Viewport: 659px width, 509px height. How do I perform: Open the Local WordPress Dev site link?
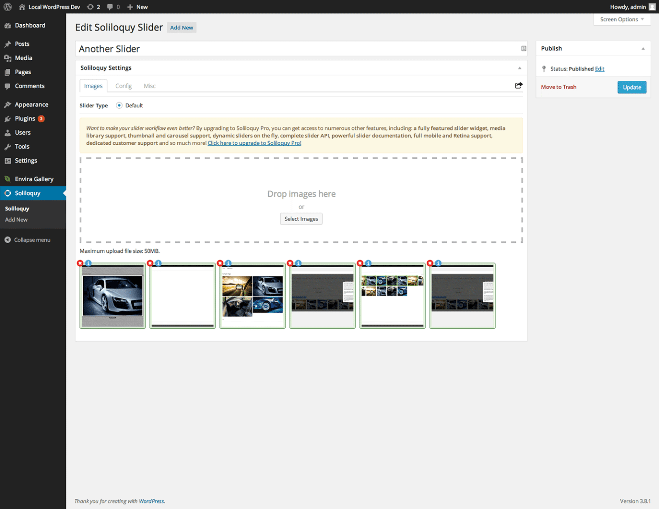[x=50, y=7]
